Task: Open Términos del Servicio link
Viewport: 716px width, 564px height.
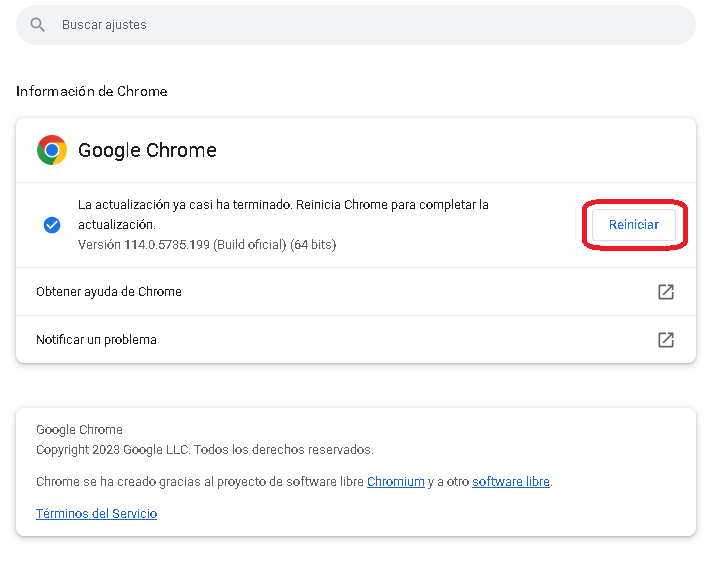Action: (96, 514)
